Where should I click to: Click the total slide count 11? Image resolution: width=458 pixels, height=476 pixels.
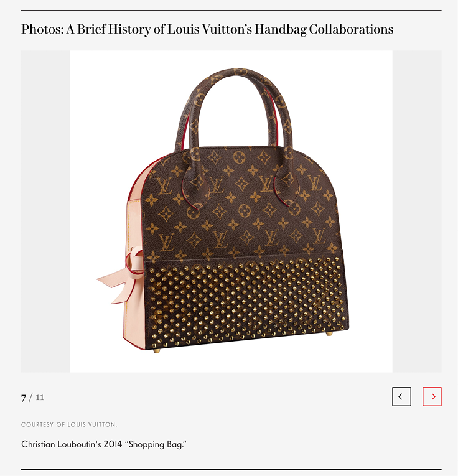[x=40, y=398]
